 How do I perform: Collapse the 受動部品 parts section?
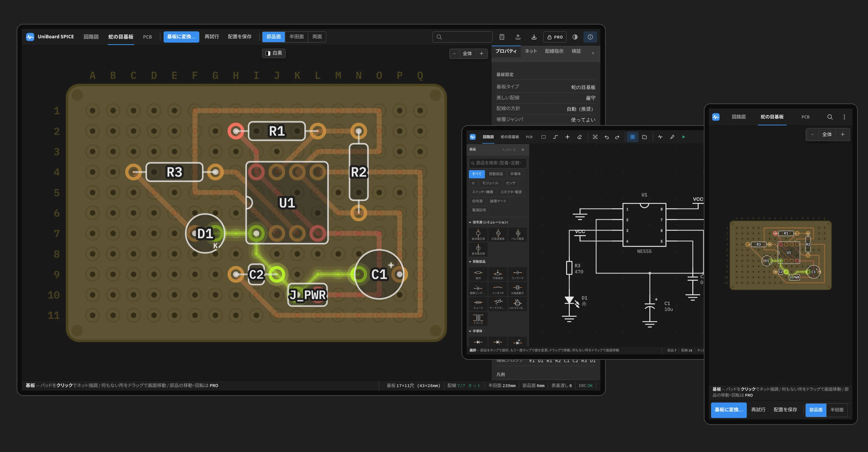tap(477, 262)
